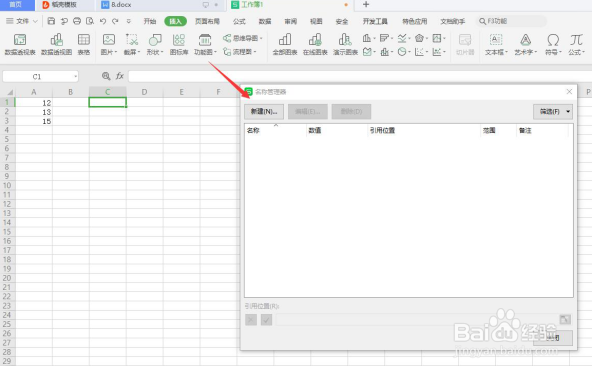Switch to the 开发工具 ribbon tab
This screenshot has height=372, width=592.
coord(375,21)
